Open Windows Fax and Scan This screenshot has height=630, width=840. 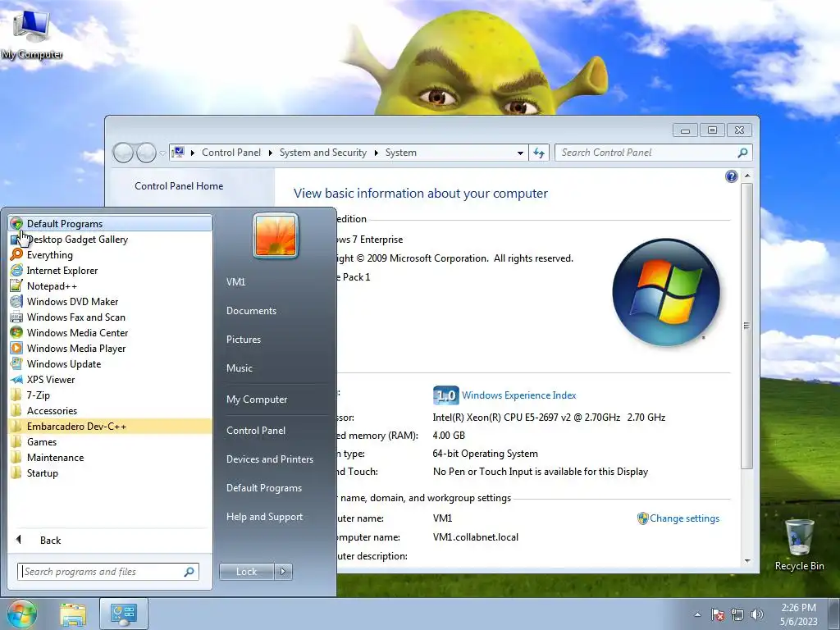(x=110, y=317)
